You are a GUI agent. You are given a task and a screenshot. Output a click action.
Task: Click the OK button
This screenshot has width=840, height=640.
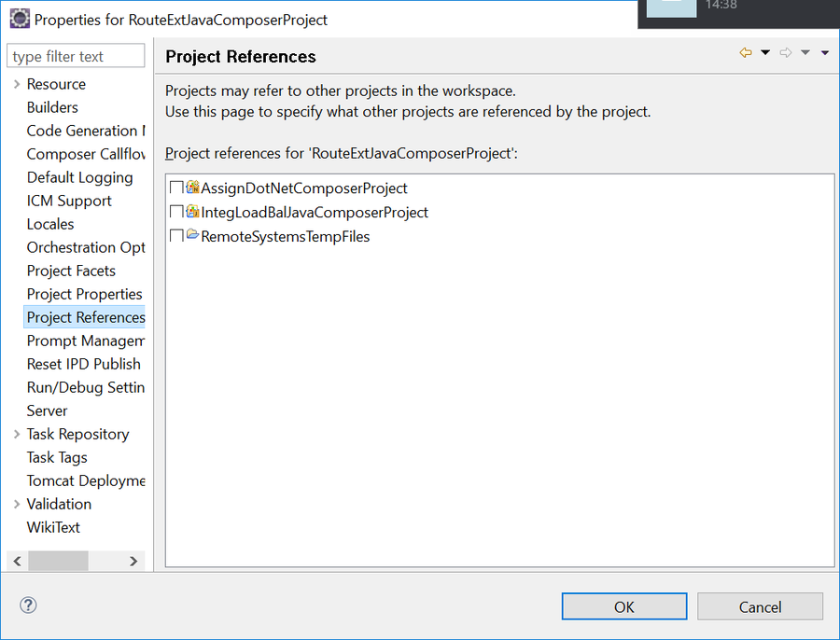pyautogui.click(x=624, y=606)
